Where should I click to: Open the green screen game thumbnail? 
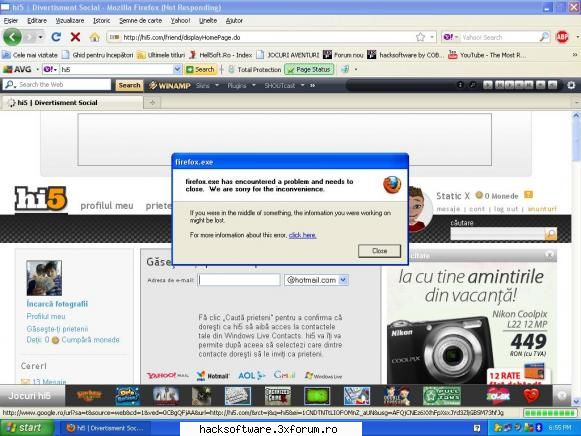pyautogui.click(x=317, y=396)
